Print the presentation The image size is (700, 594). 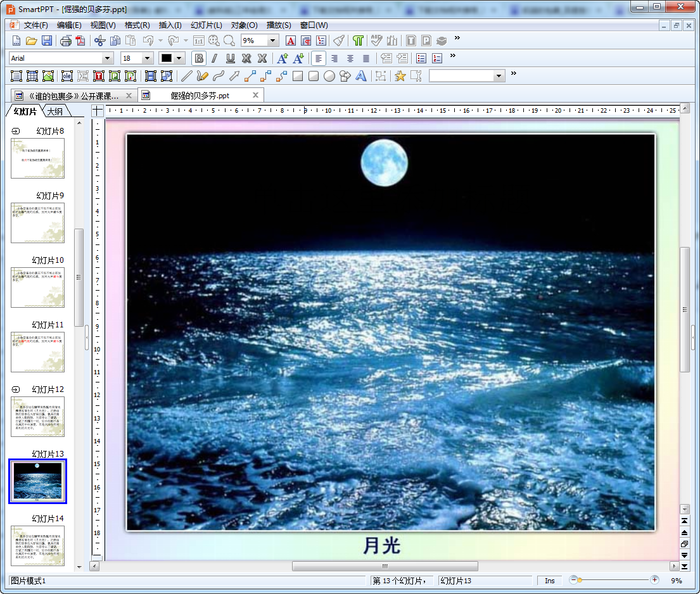[x=66, y=41]
